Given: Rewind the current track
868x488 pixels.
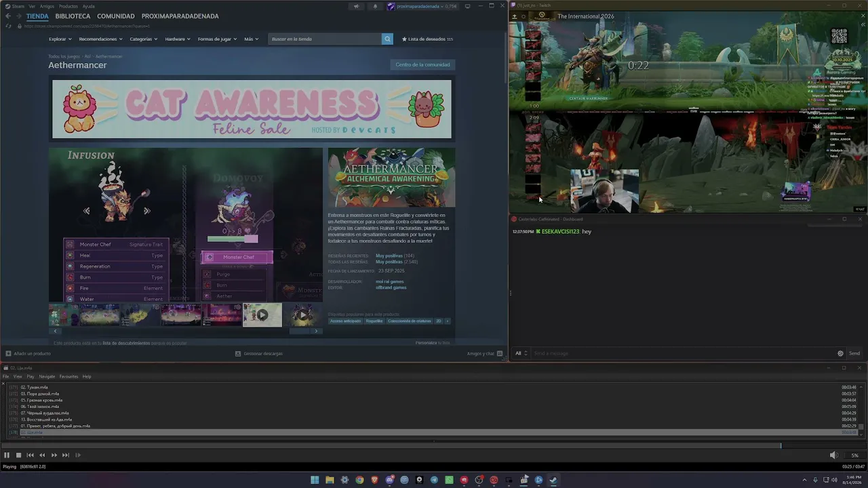Looking at the screenshot, I should pyautogui.click(x=42, y=455).
